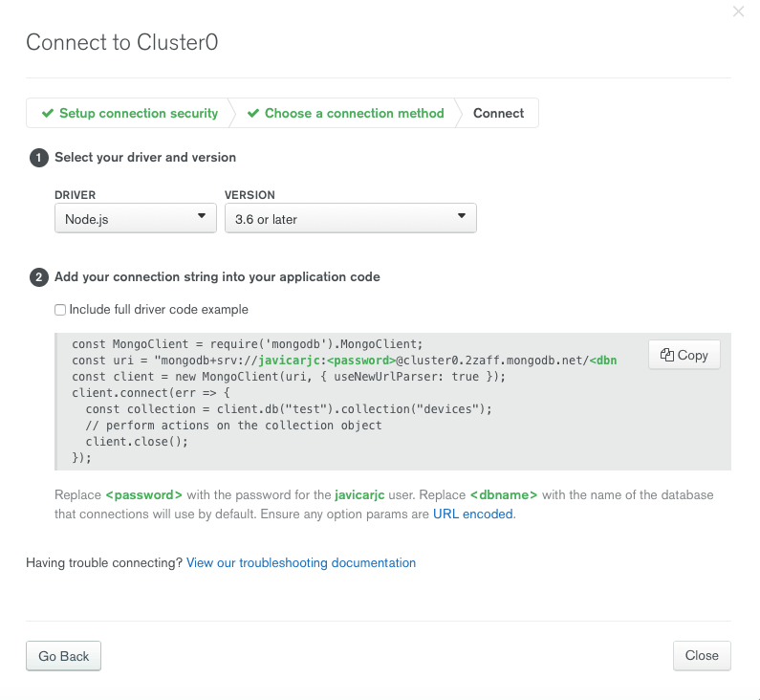This screenshot has height=700, width=760.
Task: Close the dialog with the top-right X icon
Action: (738, 11)
